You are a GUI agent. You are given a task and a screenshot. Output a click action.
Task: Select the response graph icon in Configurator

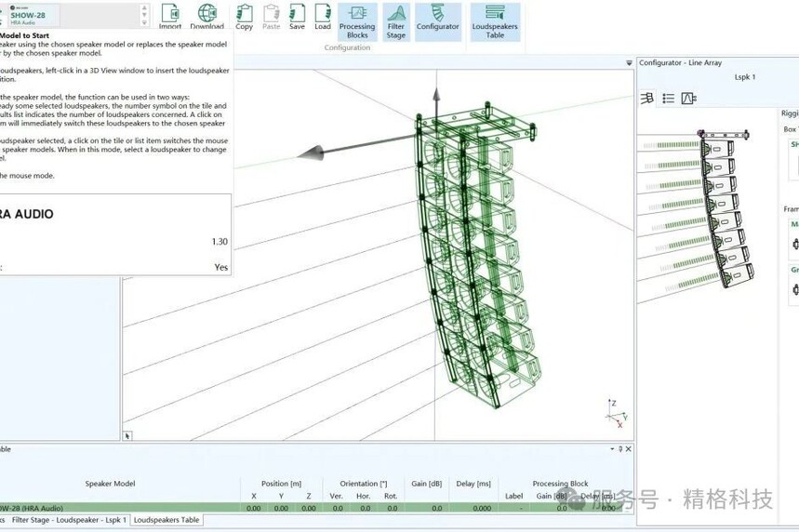pos(689,99)
